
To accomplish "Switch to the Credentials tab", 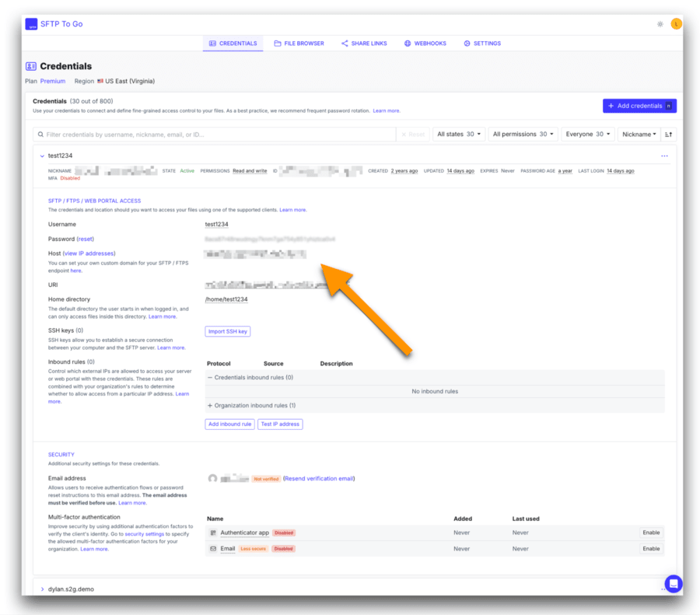I will [233, 44].
